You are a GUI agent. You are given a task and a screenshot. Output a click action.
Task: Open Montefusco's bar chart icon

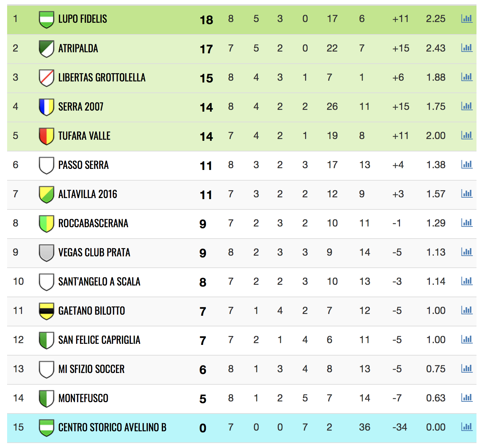467,398
